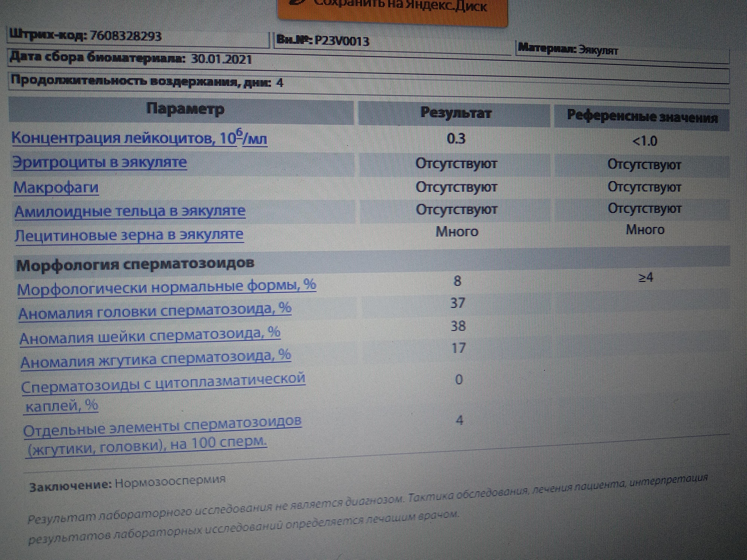The width and height of the screenshot is (747, 560).
Task: Open Отдельные элементы сперматозоидов link
Action: (162, 436)
